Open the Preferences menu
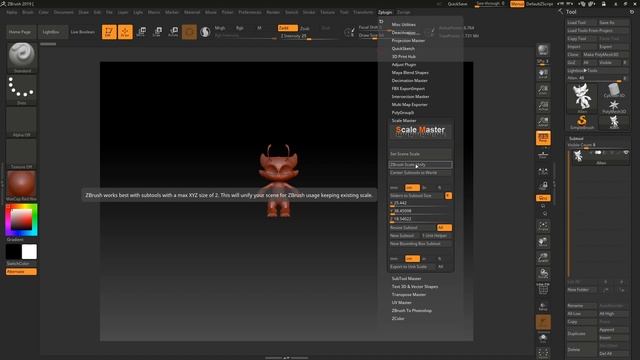This screenshot has width=640, height=360. [250, 12]
